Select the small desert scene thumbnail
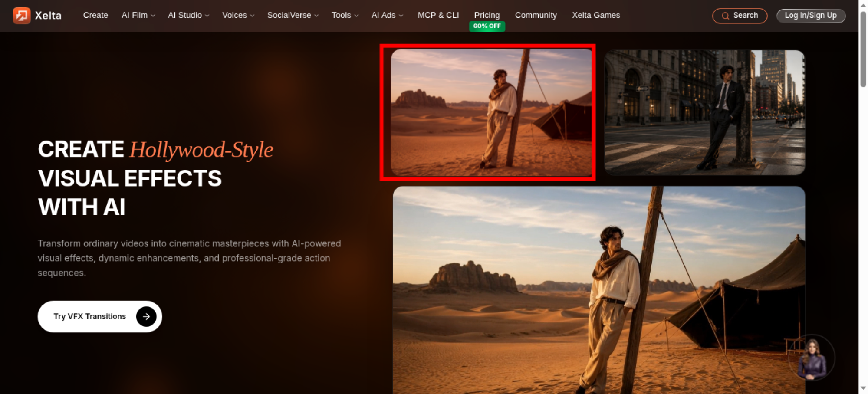 pyautogui.click(x=492, y=112)
